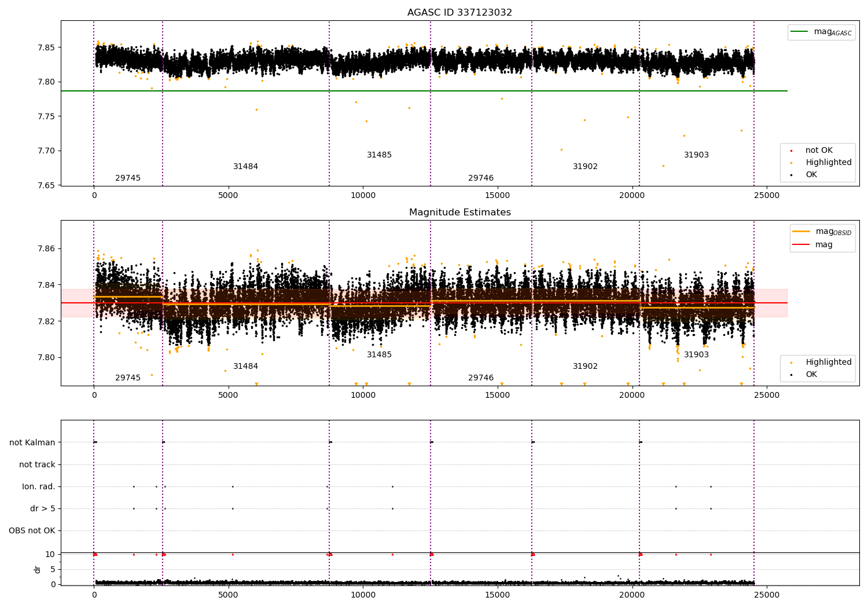Select obsid label 31484 in the top plot
This screenshot has width=868, height=608.
point(245,167)
